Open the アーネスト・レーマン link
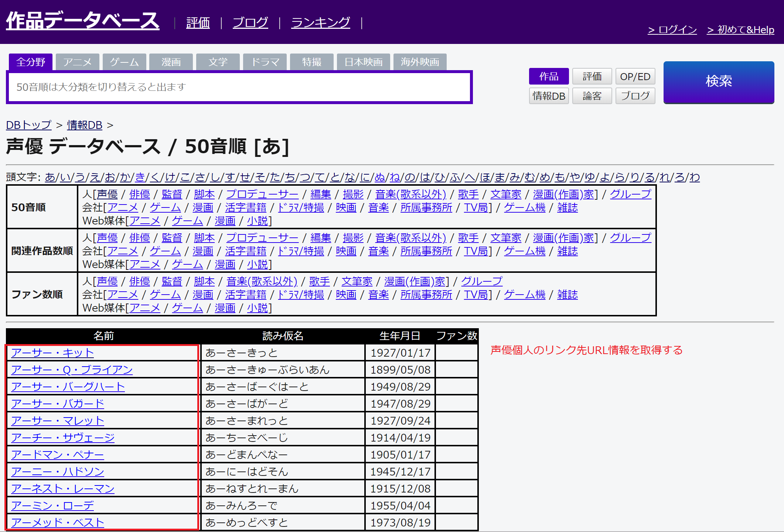 click(63, 489)
